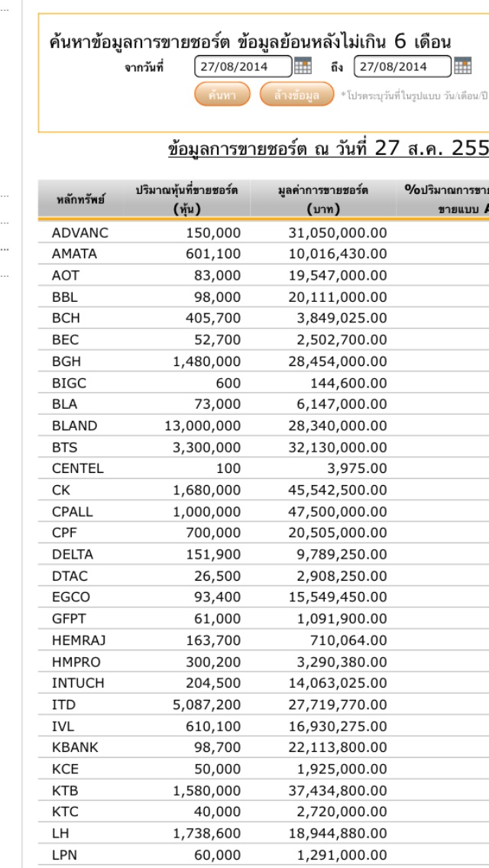Click the INTUCH stock symbol
Viewport: 489px width, 868px height.
(78, 683)
